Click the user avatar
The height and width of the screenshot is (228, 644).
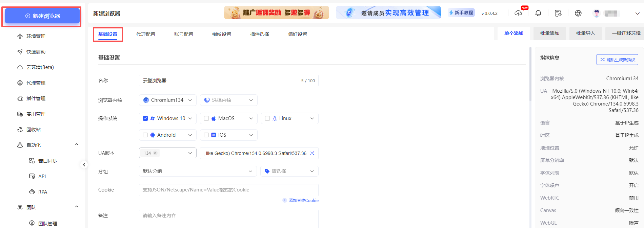[597, 13]
